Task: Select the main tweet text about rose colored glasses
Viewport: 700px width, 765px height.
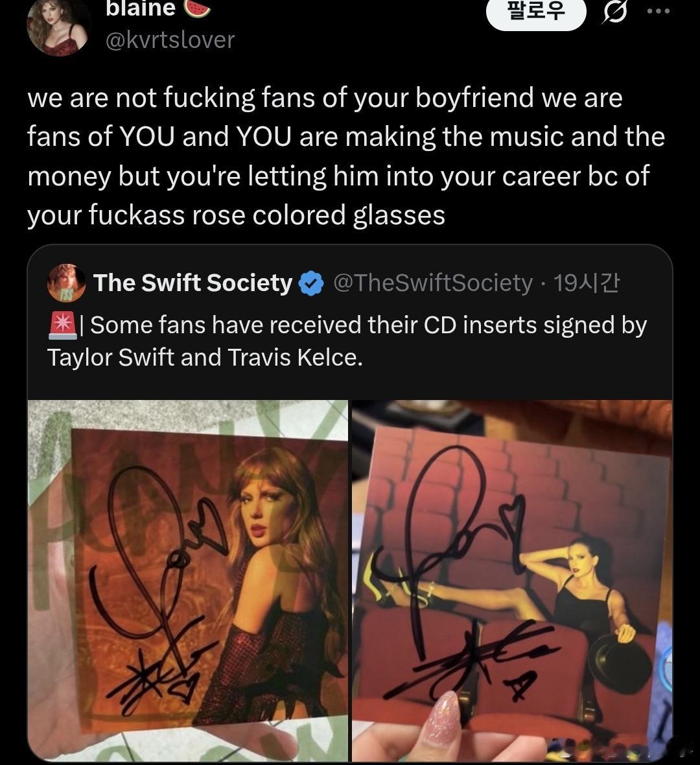Action: tap(346, 156)
